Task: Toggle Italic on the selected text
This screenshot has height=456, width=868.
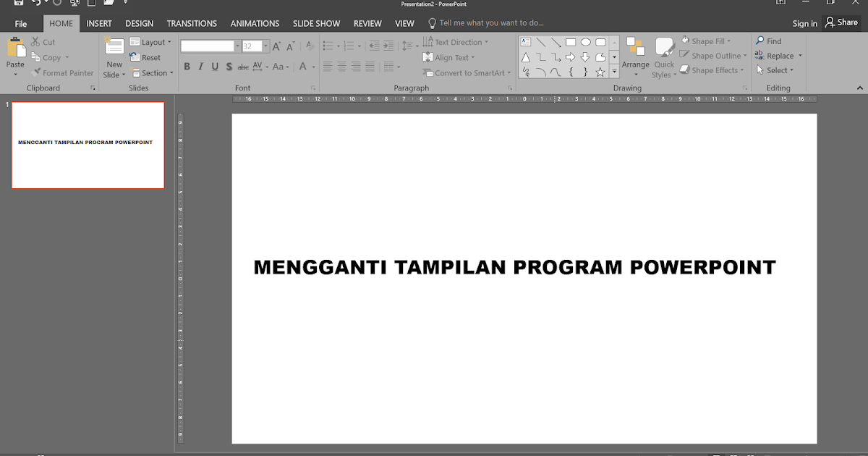Action: click(200, 66)
